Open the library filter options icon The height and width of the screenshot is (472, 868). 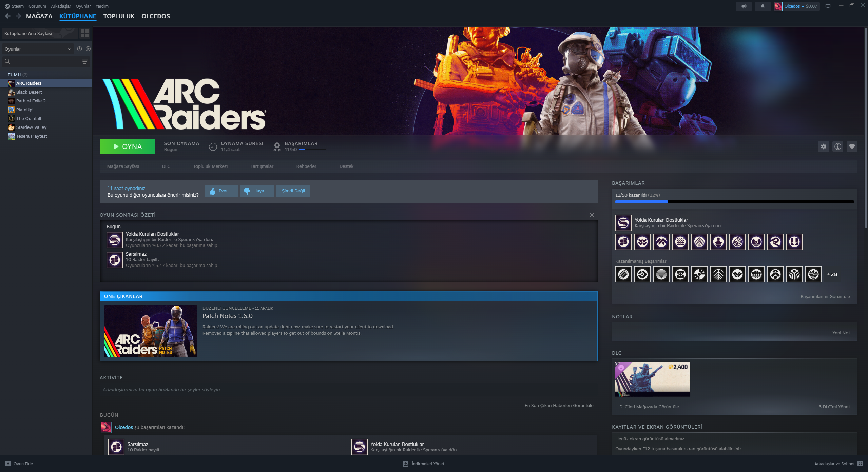coord(84,61)
